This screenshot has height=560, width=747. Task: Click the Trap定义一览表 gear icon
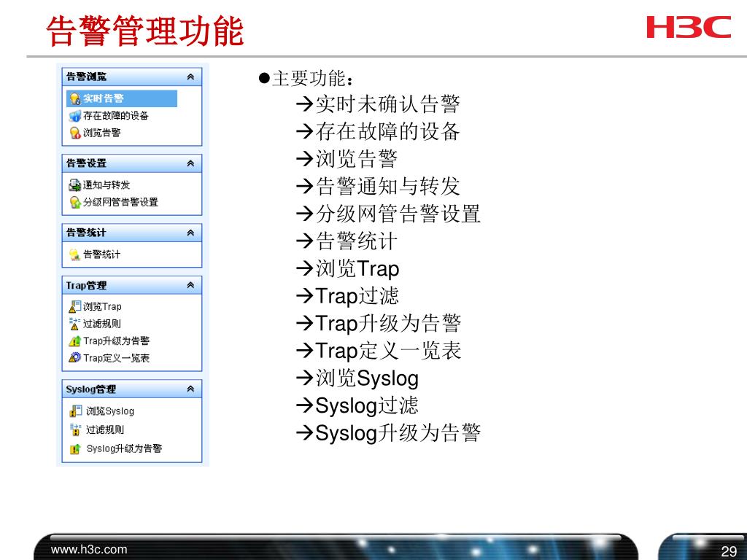tap(75, 357)
